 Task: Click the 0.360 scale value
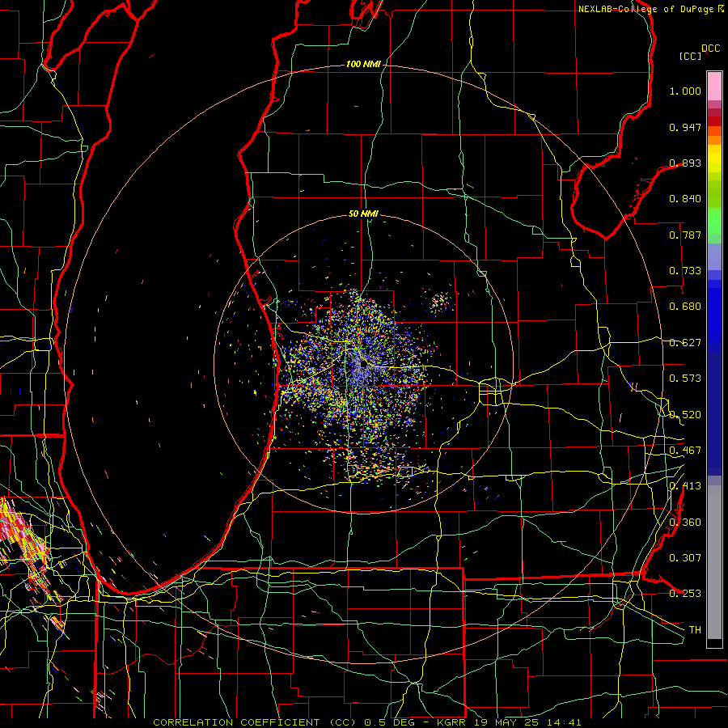[685, 523]
